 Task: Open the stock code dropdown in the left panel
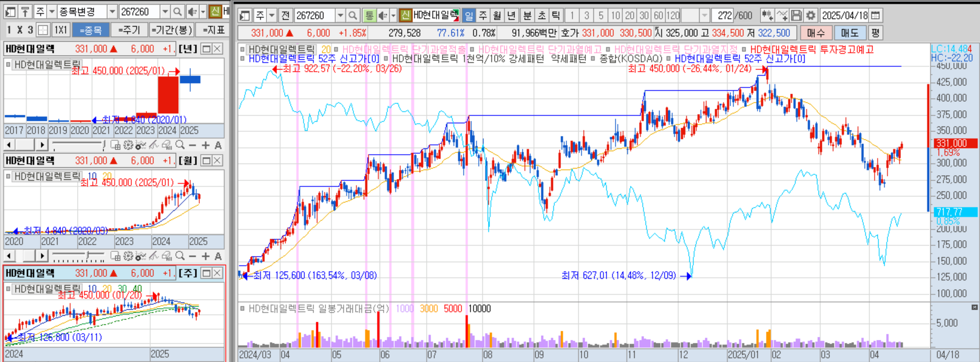click(x=165, y=11)
